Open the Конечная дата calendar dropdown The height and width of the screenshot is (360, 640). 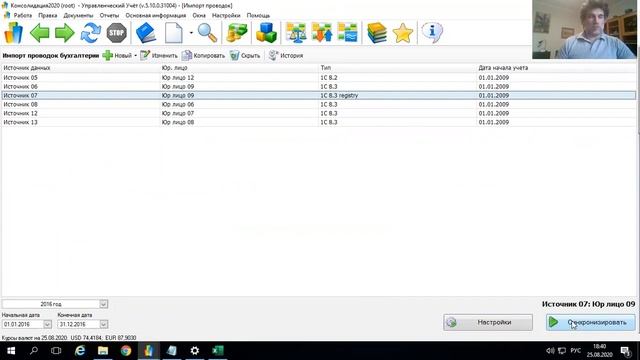coord(104,324)
